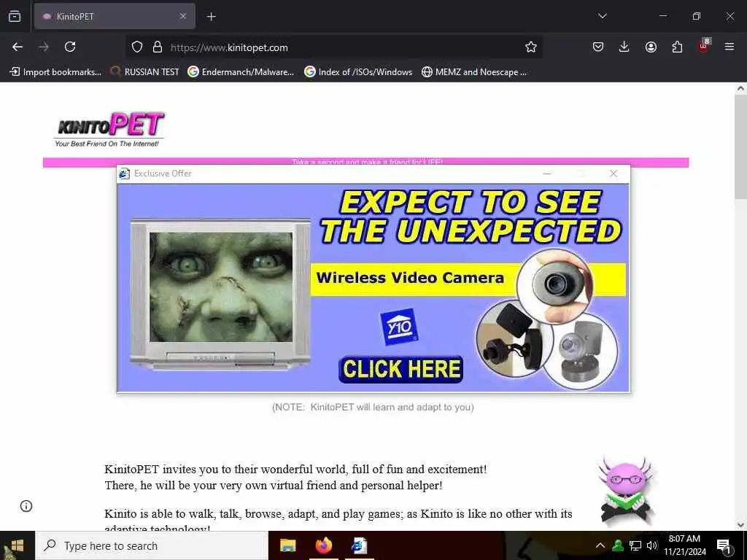Open the Firefox hamburger menu
This screenshot has height=560, width=747.
(729, 47)
